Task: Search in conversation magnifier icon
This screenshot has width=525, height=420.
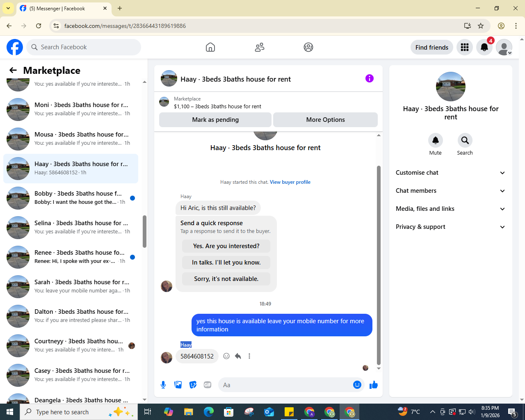Action: 465,140
